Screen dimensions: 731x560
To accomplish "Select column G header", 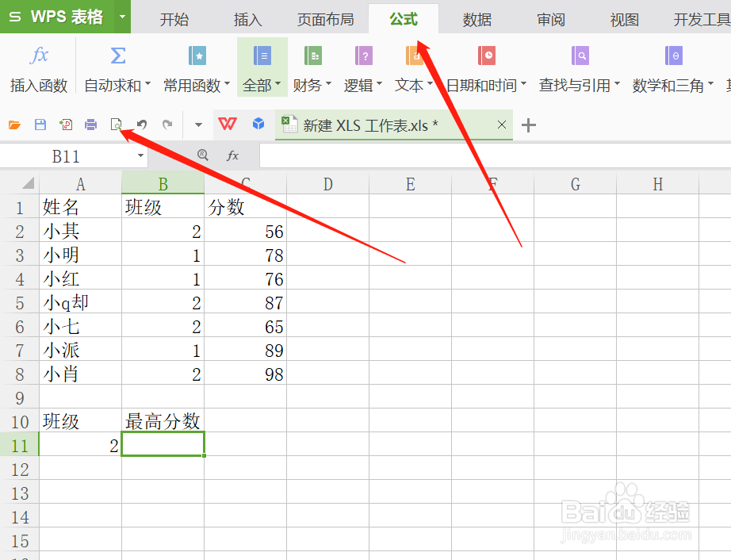I will (575, 183).
